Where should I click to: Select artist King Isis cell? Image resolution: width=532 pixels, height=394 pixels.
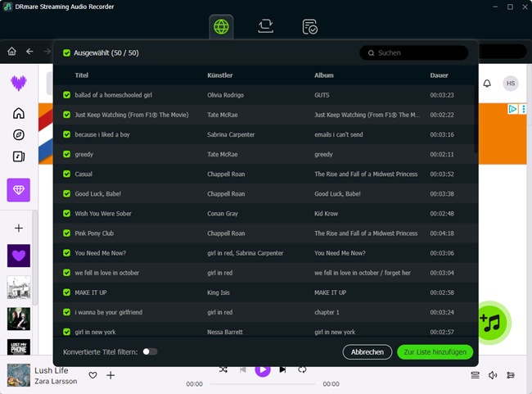pyautogui.click(x=219, y=292)
